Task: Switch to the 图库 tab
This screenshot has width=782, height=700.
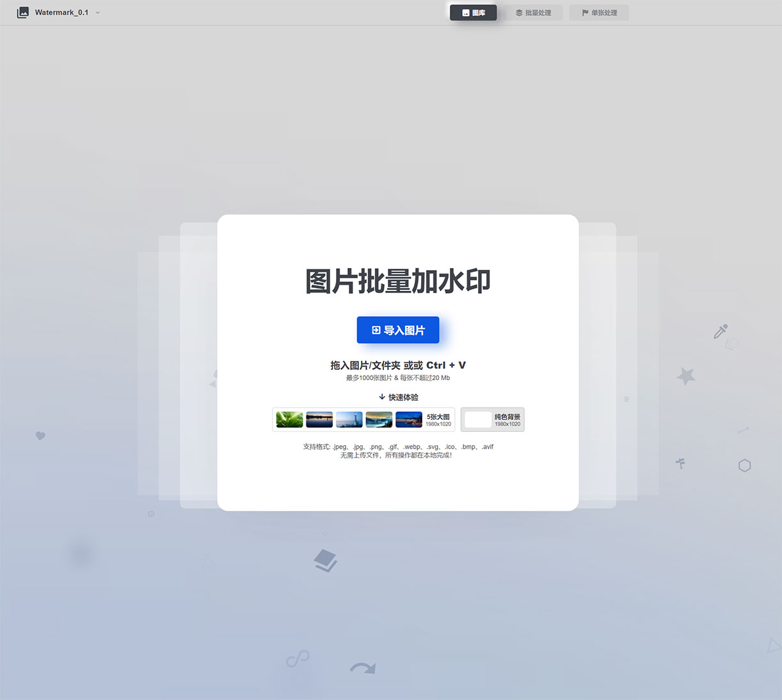Action: (473, 13)
